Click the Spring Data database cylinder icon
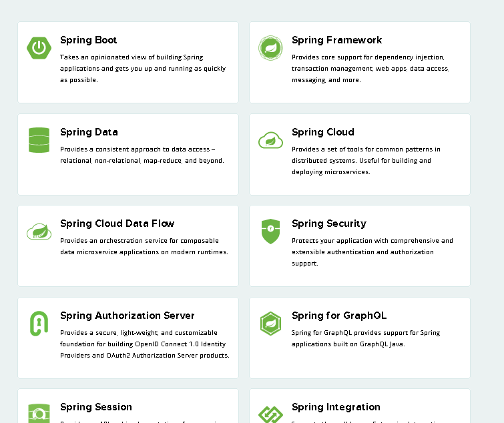Image resolution: width=504 pixels, height=423 pixels. pyautogui.click(x=39, y=140)
